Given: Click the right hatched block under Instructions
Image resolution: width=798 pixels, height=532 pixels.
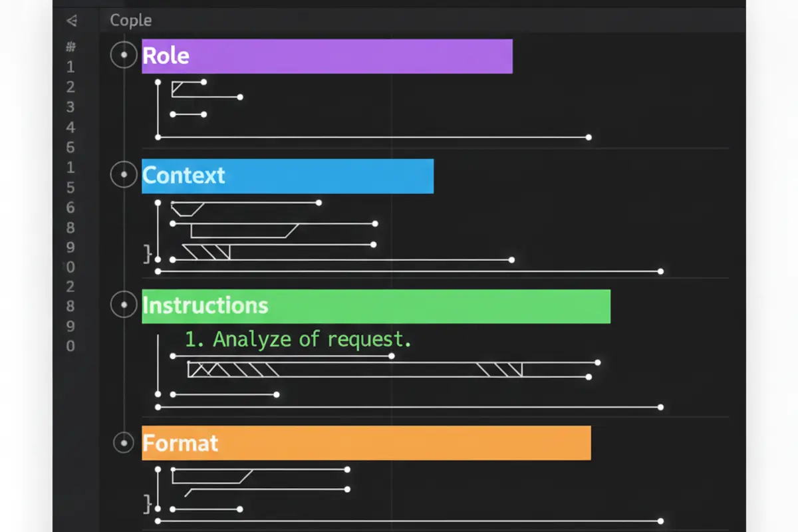Looking at the screenshot, I should click(x=499, y=370).
